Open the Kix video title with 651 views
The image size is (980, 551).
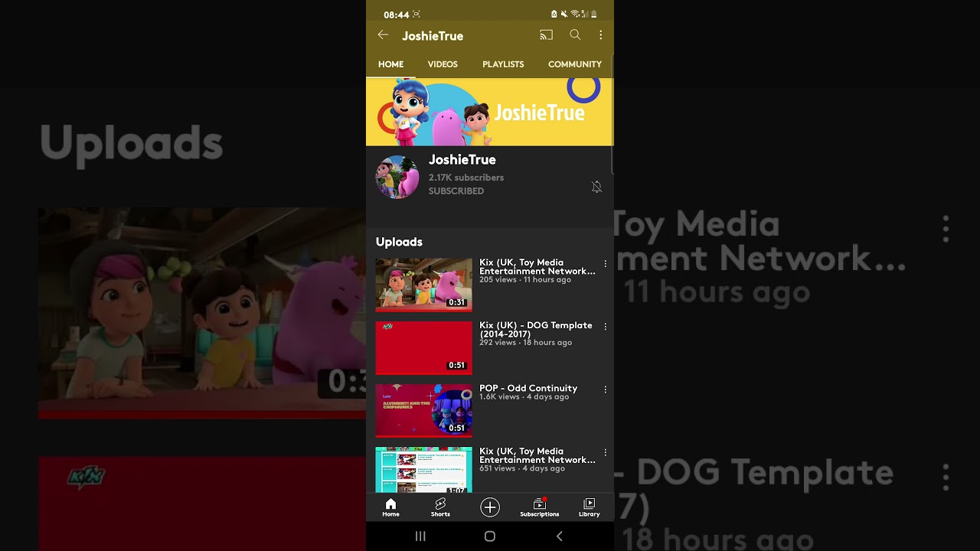537,455
